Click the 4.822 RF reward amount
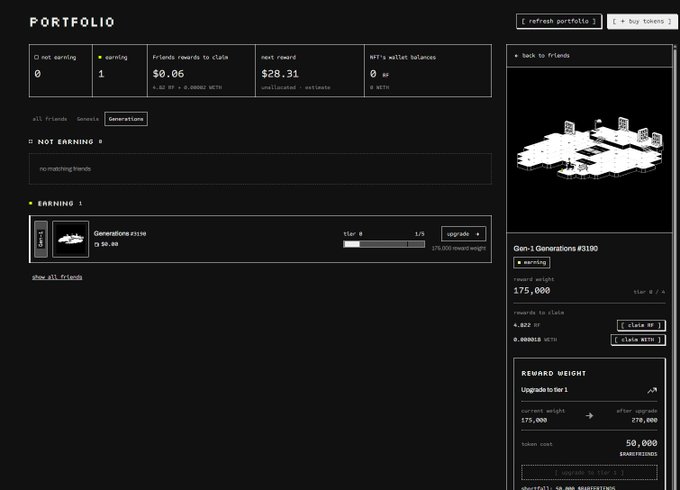Image resolution: width=680 pixels, height=490 pixels. 526,325
